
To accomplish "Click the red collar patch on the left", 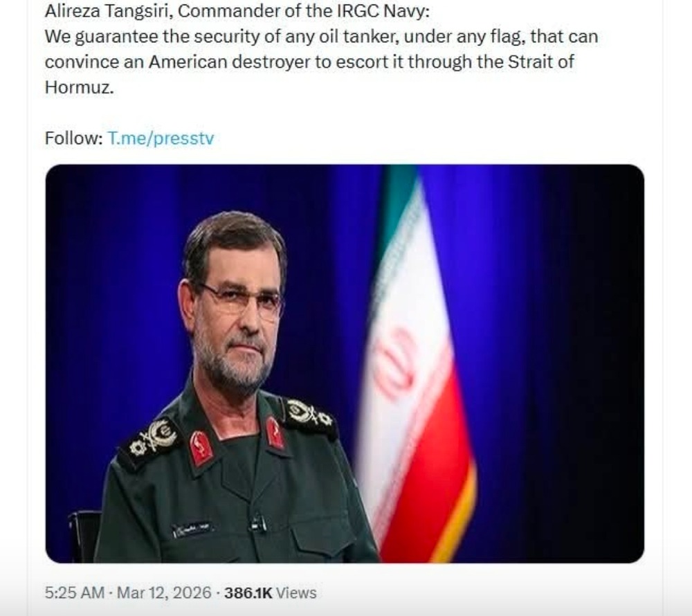I will click(x=201, y=446).
